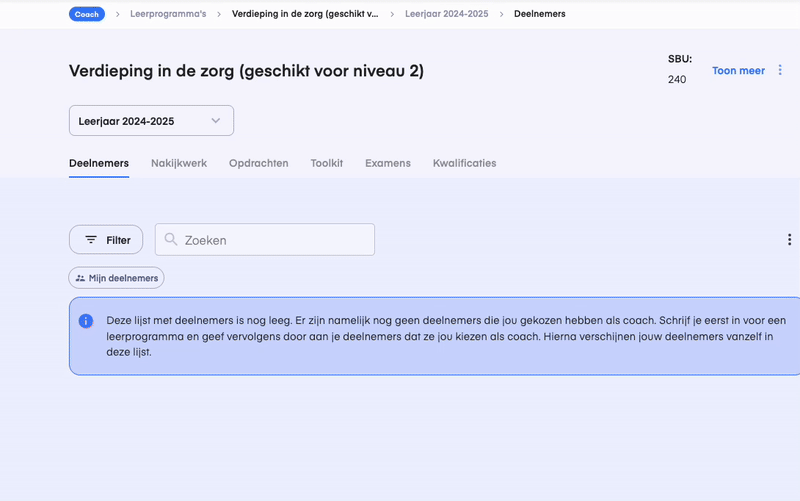Go to Leerjaar 2024-2025 breadcrumb link
Viewport: 800px width, 501px height.
tap(446, 14)
